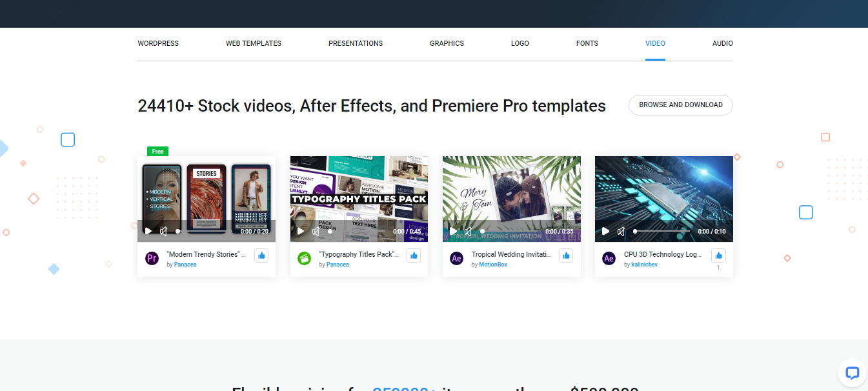
Task: Click the BROWSE AND DOWNLOAD button
Action: click(x=680, y=105)
